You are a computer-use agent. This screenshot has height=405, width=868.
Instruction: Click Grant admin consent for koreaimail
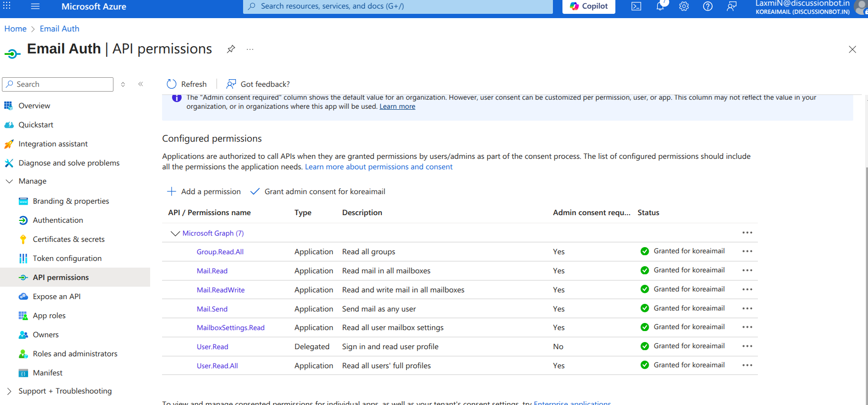(x=318, y=192)
